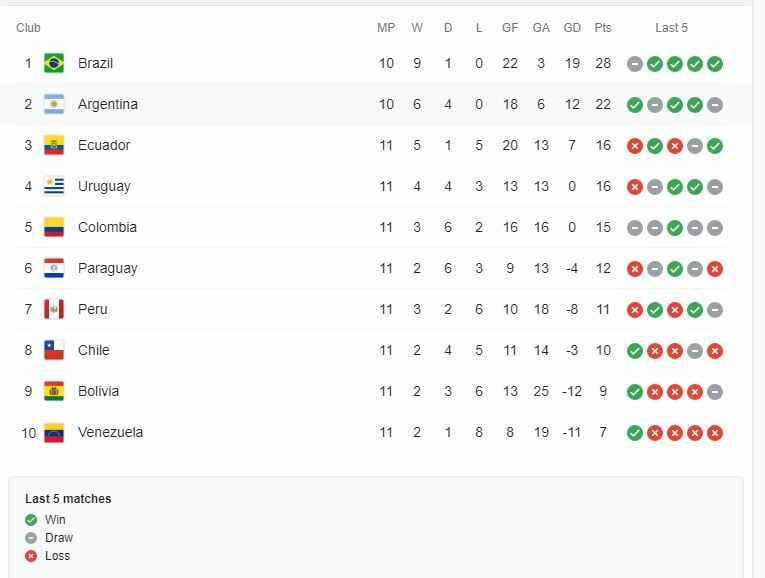Click the Brazil flag icon

pyautogui.click(x=54, y=63)
